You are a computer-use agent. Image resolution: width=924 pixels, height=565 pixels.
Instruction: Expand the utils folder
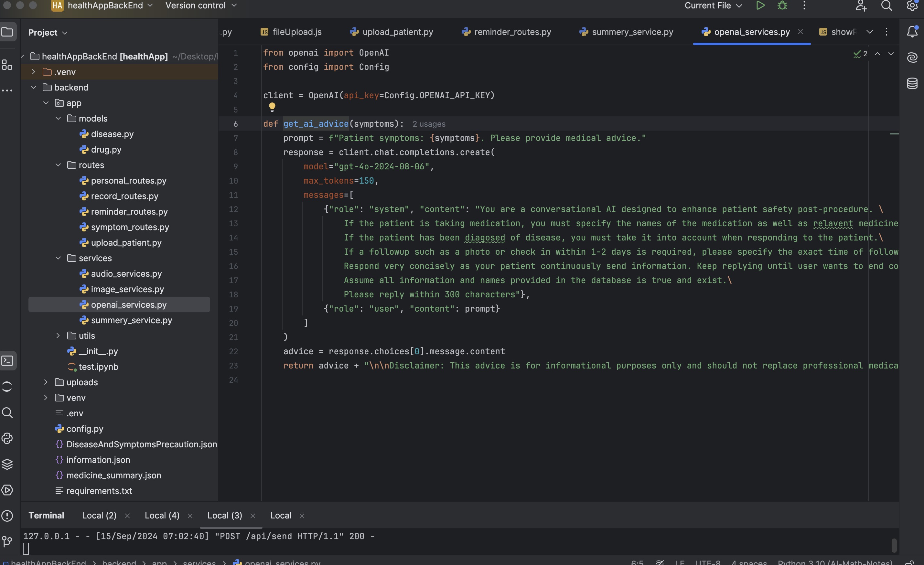tap(58, 336)
